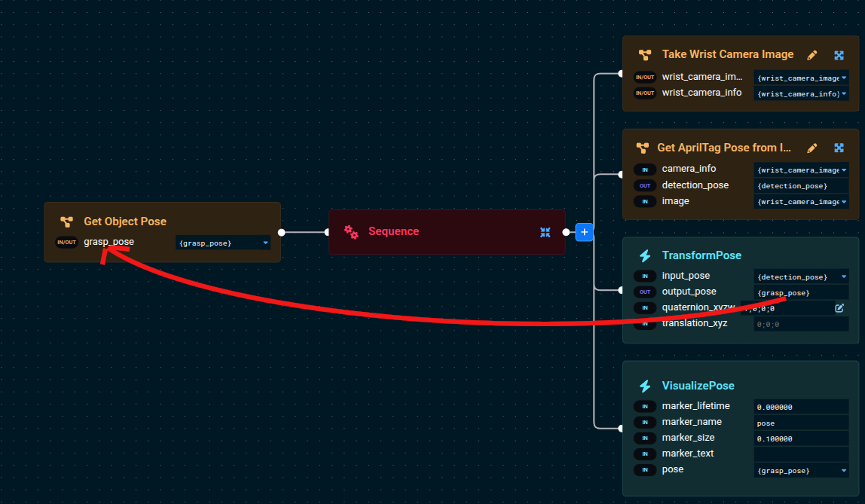Click the expand icon on Take Wrist Camera Image node
The width and height of the screenshot is (865, 504).
coord(839,55)
